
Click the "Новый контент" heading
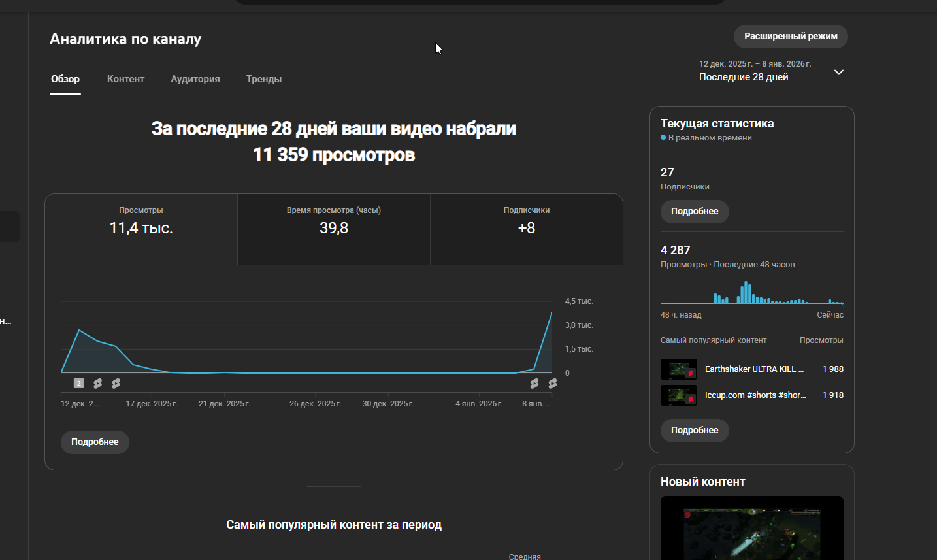[703, 482]
